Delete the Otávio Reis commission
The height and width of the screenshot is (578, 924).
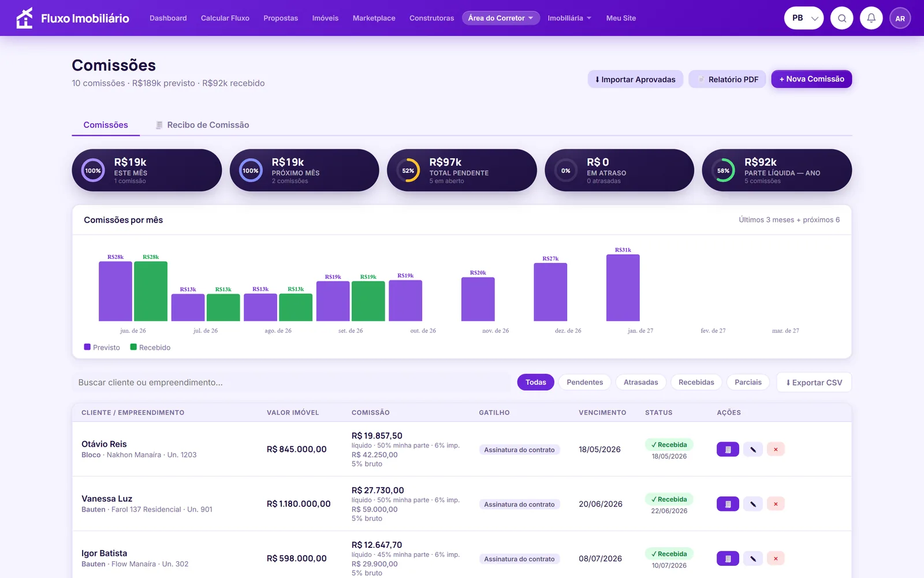pos(776,449)
